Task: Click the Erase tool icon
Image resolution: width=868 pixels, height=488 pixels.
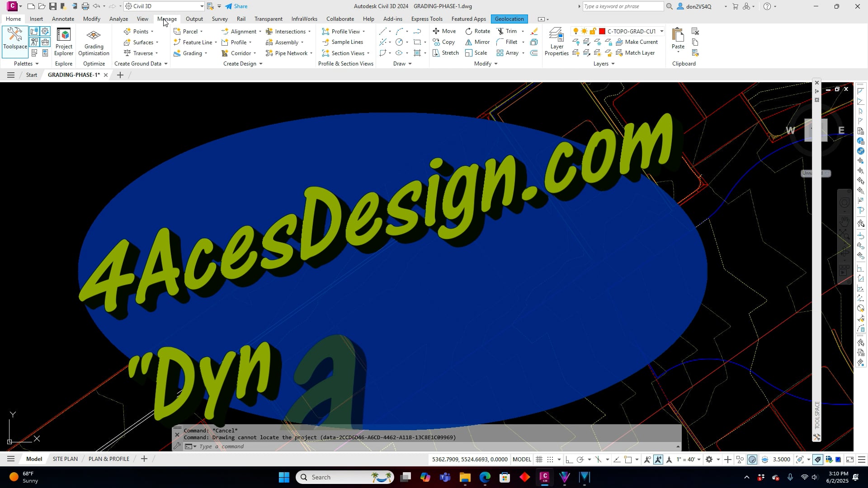Action: tap(534, 31)
